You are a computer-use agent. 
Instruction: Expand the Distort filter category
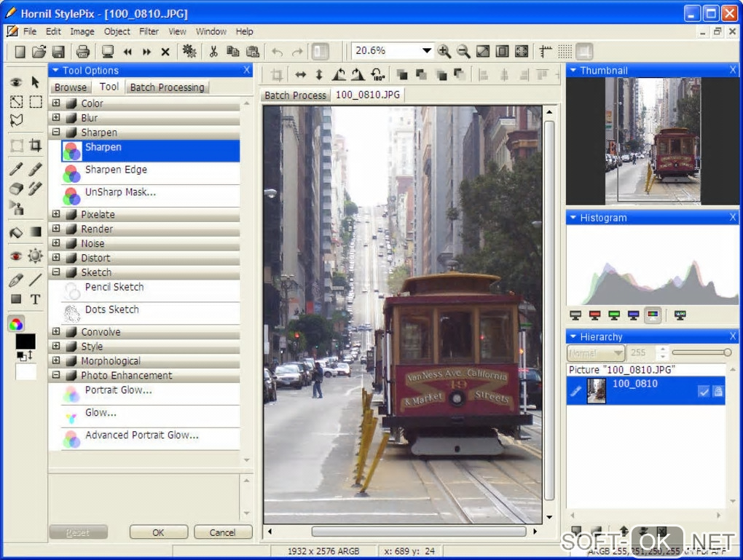56,257
